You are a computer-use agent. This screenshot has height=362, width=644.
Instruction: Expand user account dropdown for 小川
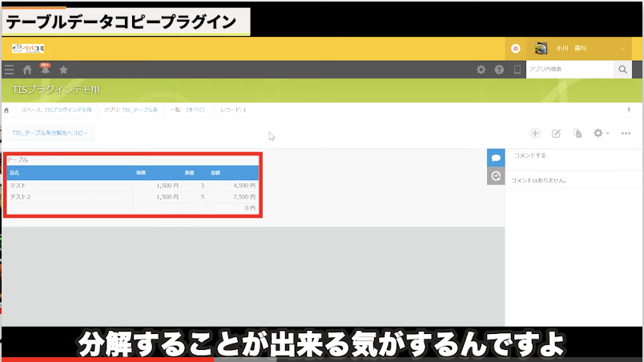tap(622, 48)
